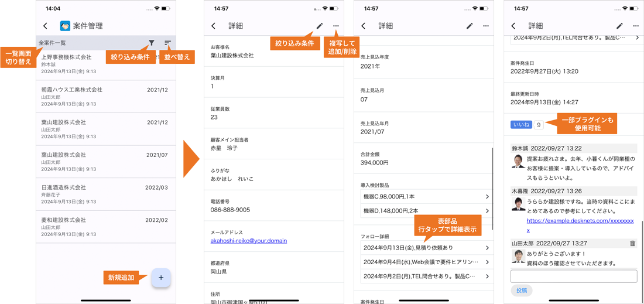644x304 pixels.
Task: Tap the edit pencil on the お客様名 detail screen
Action: [x=320, y=26]
